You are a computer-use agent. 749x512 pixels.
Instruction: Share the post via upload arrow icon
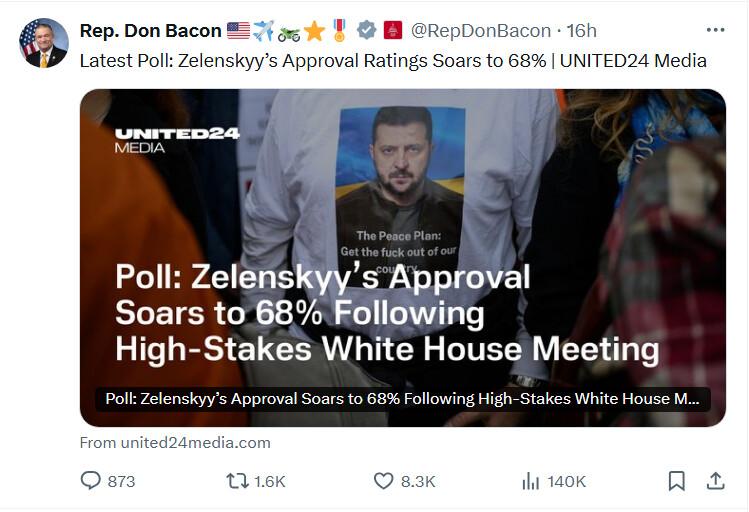[x=715, y=481]
